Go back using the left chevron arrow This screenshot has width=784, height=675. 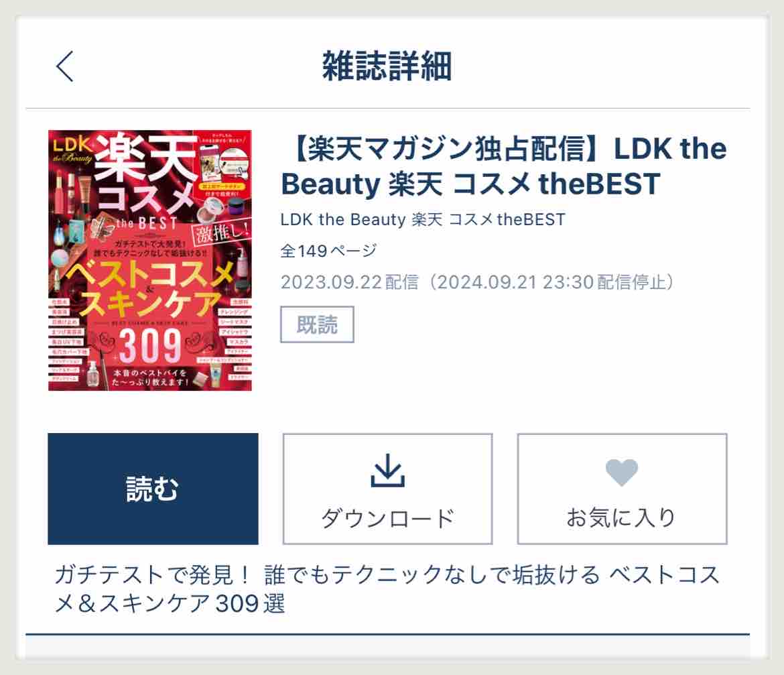click(64, 66)
